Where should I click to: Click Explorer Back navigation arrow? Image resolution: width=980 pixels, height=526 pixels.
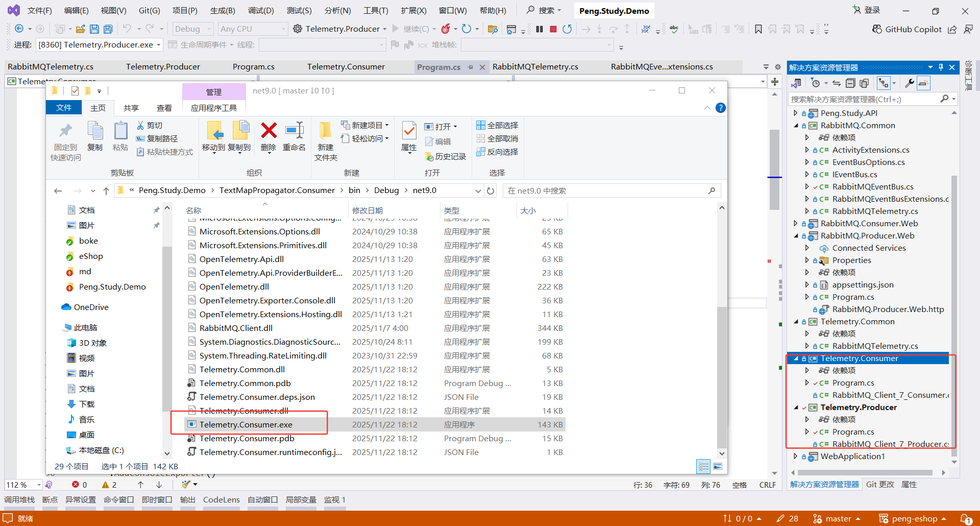click(58, 191)
